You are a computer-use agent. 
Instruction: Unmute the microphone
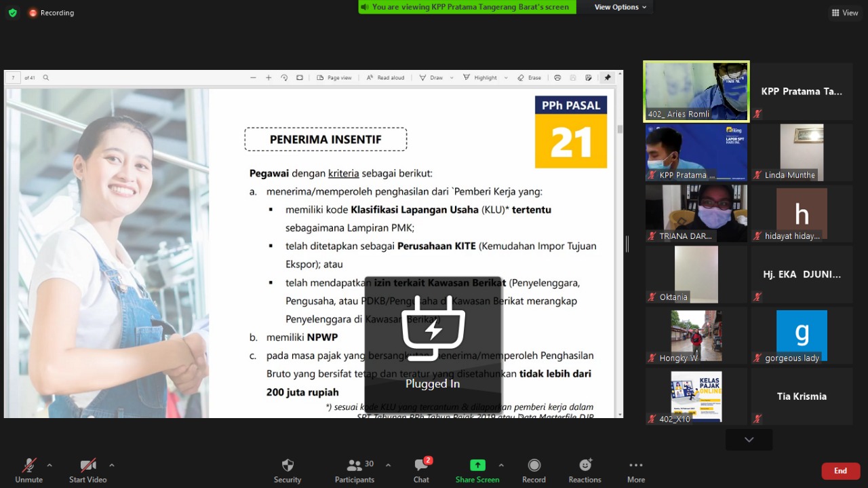[28, 470]
